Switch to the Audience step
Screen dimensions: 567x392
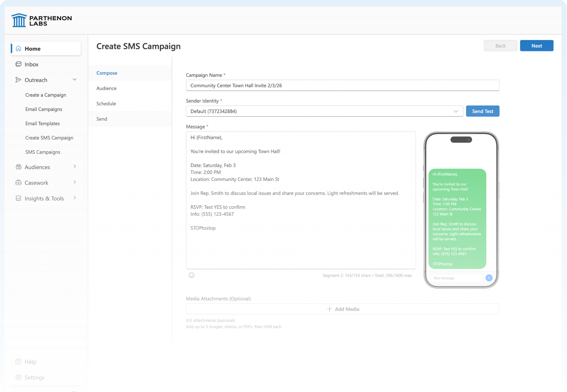[x=107, y=88]
